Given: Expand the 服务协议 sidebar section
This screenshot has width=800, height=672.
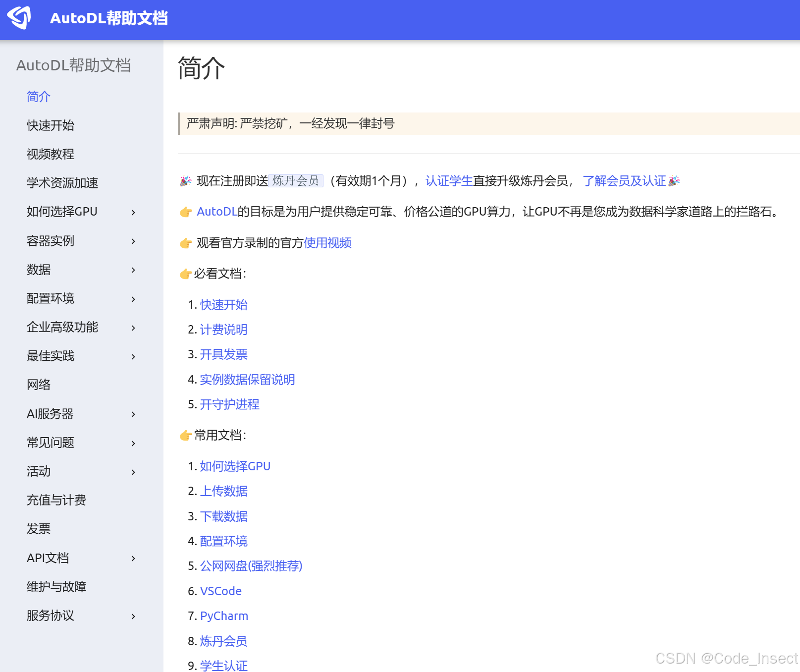Looking at the screenshot, I should pyautogui.click(x=133, y=616).
